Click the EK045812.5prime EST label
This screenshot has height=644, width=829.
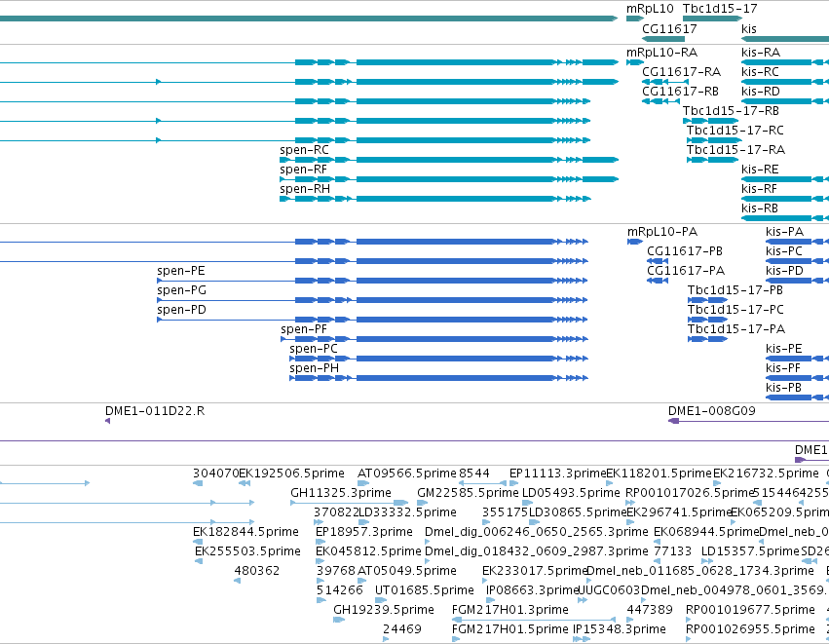[368, 551]
